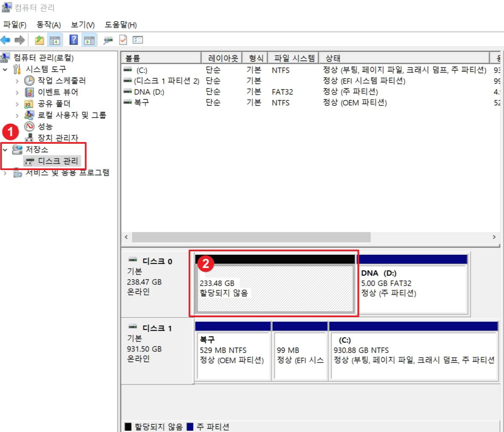Viewport: 504px width, 432px height.
Task: Click the Forward navigation arrow
Action: point(19,40)
